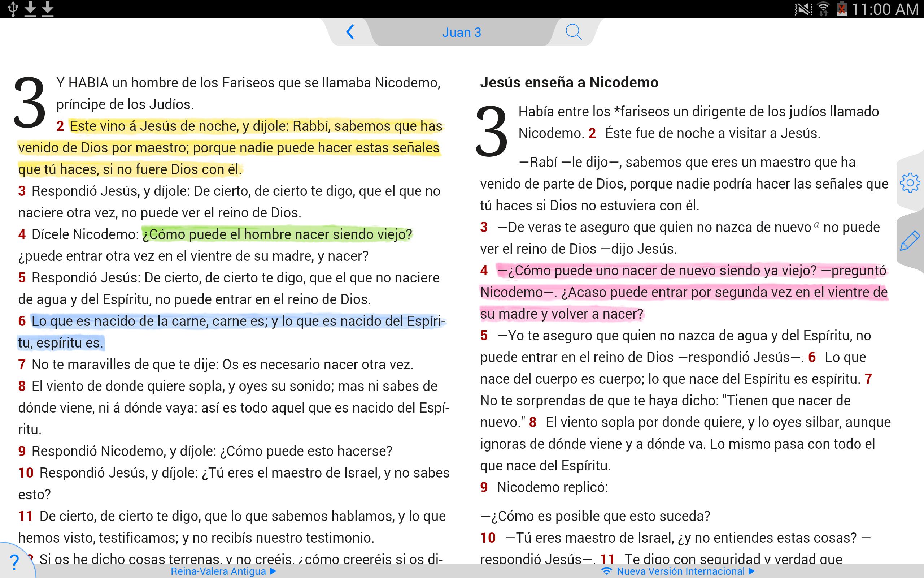Tap the large chapter 3 numeral, right column

(x=492, y=131)
